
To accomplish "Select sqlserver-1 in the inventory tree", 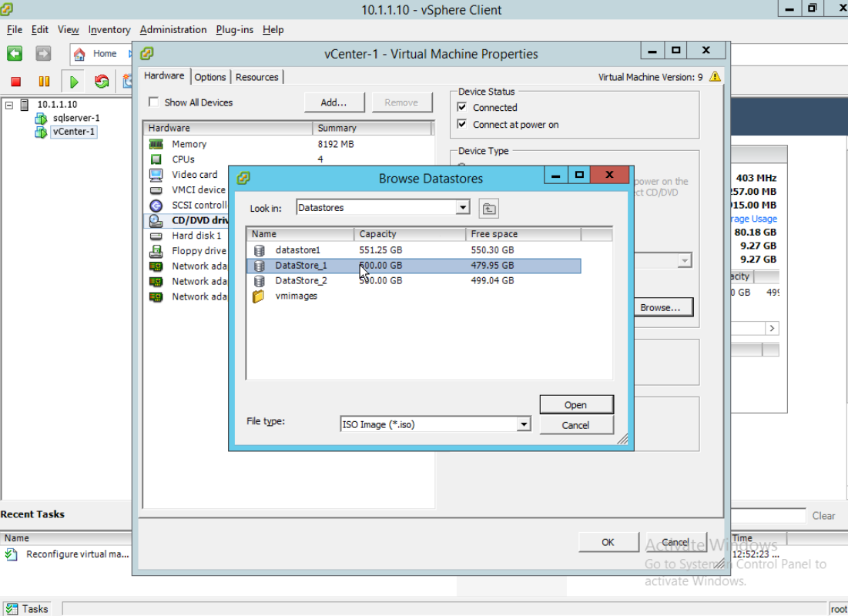I will pyautogui.click(x=76, y=119).
